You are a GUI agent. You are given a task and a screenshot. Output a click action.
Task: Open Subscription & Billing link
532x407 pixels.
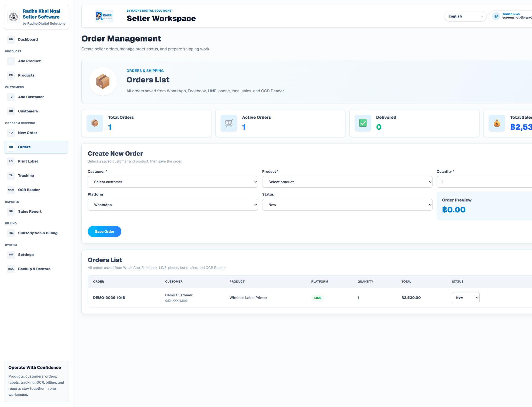click(36, 233)
